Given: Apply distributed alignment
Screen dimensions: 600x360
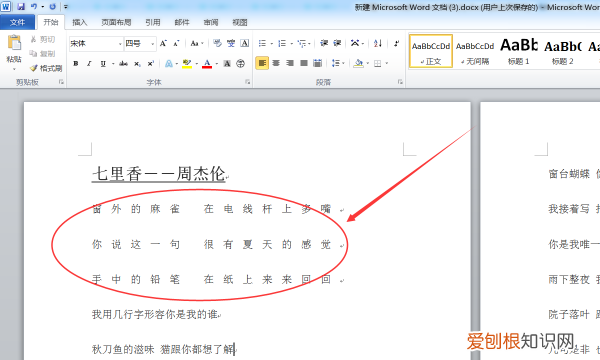Looking at the screenshot, I should (318, 63).
